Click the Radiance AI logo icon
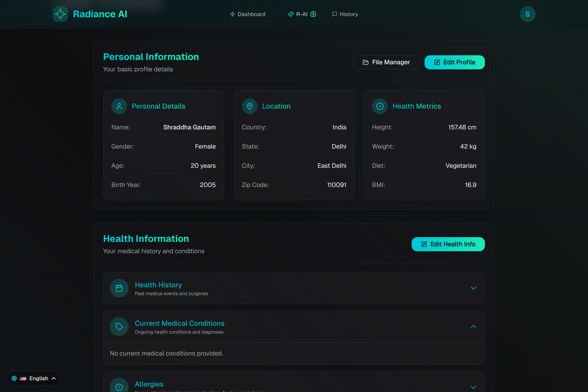This screenshot has height=392, width=588. point(60,14)
